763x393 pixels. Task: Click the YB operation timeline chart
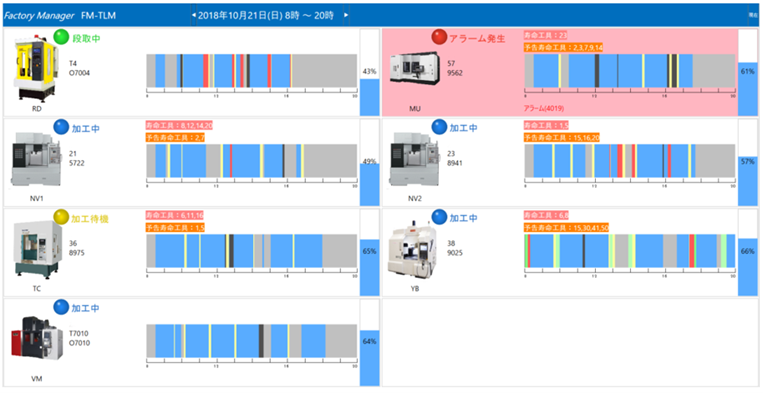[630, 250]
